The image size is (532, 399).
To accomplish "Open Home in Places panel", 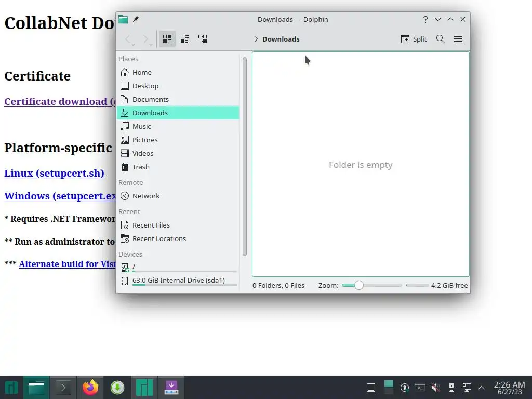I will coord(178,72).
